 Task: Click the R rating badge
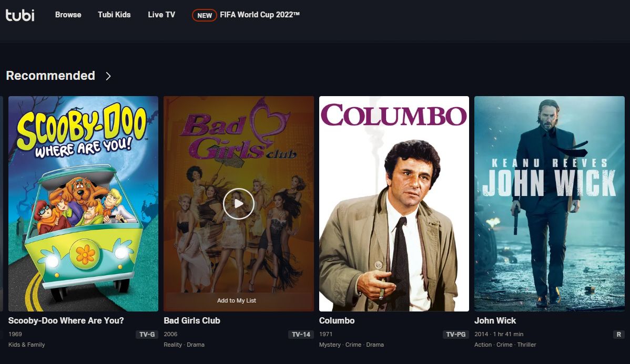(619, 334)
